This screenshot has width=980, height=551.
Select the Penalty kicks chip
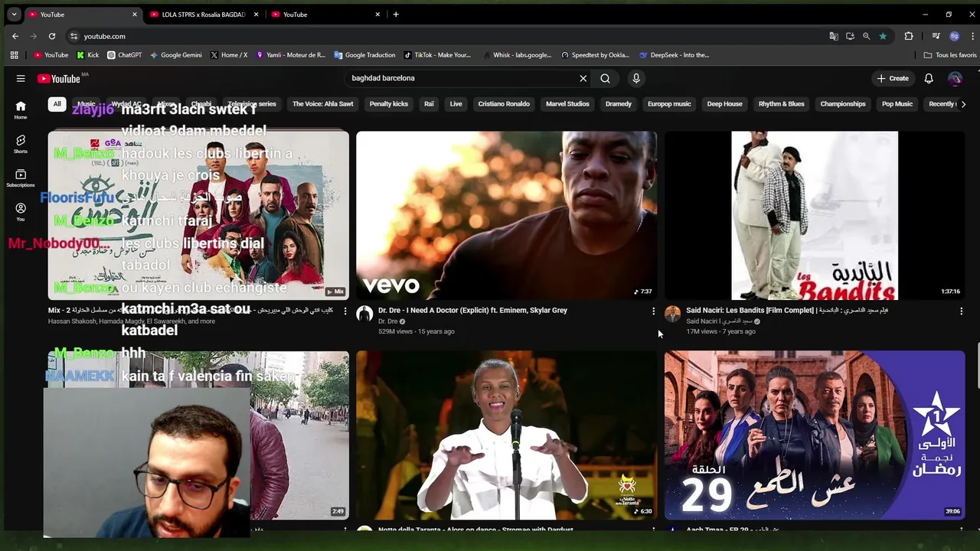coord(389,104)
